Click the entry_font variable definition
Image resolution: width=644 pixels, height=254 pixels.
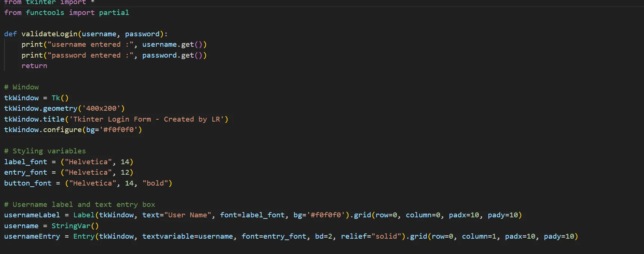25,172
